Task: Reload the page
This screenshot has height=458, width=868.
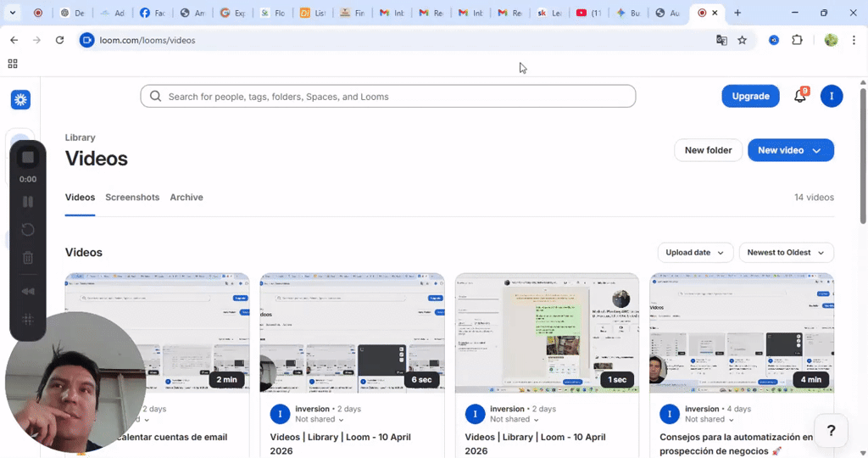Action: 60,40
